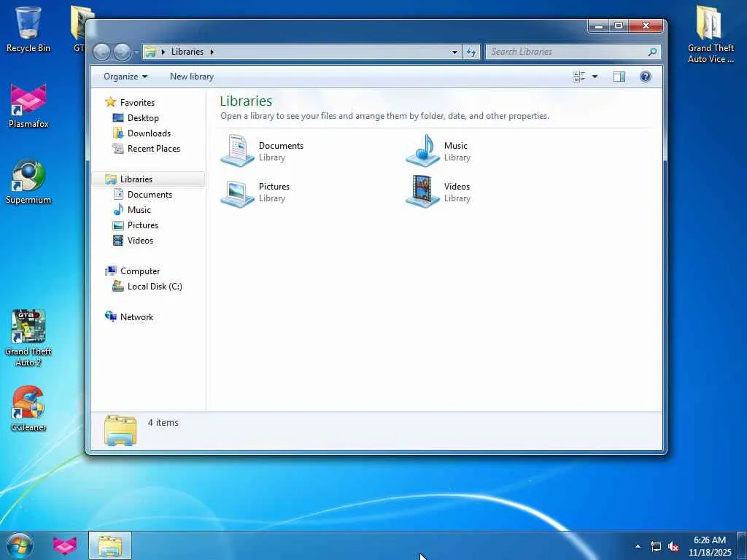Toggle the preview pane

pyautogui.click(x=619, y=77)
